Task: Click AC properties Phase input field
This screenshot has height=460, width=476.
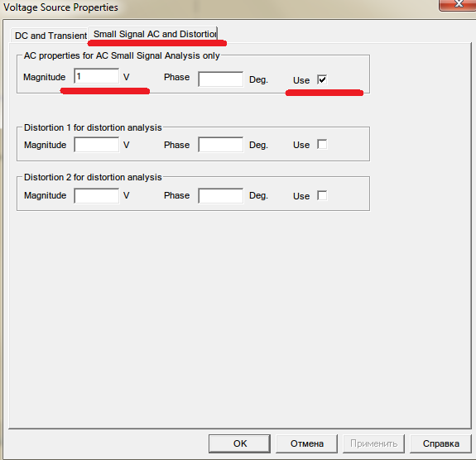Action: coord(221,79)
